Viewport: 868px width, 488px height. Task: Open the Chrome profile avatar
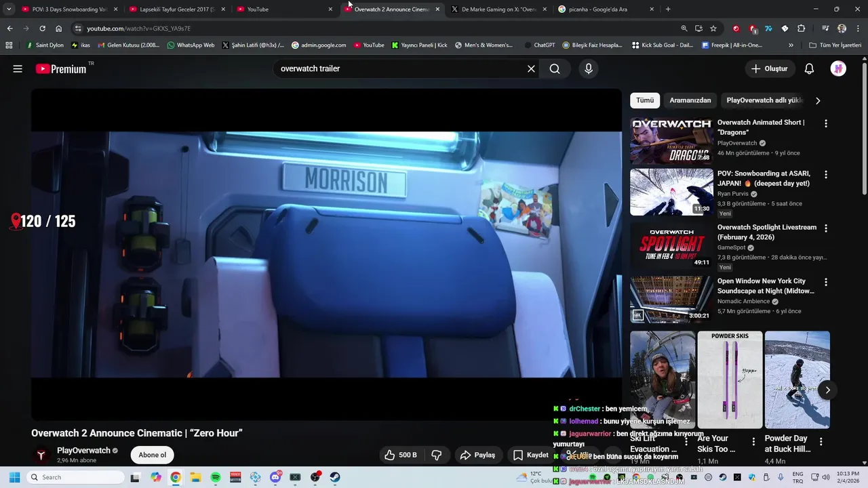pyautogui.click(x=842, y=28)
